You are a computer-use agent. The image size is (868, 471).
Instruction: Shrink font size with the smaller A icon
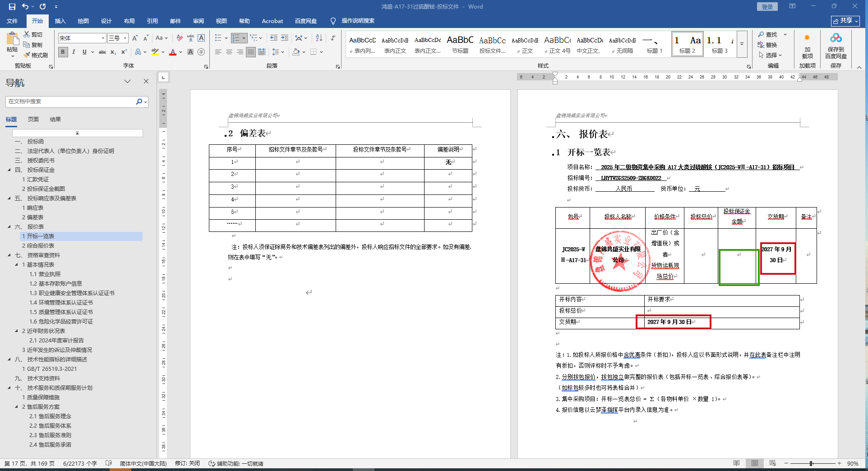click(146, 38)
